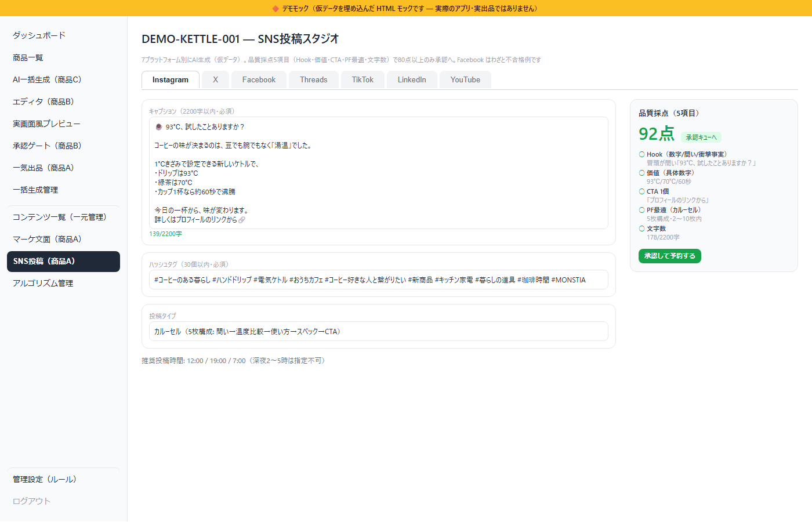Select the Hook quality criterion circle

coord(641,154)
